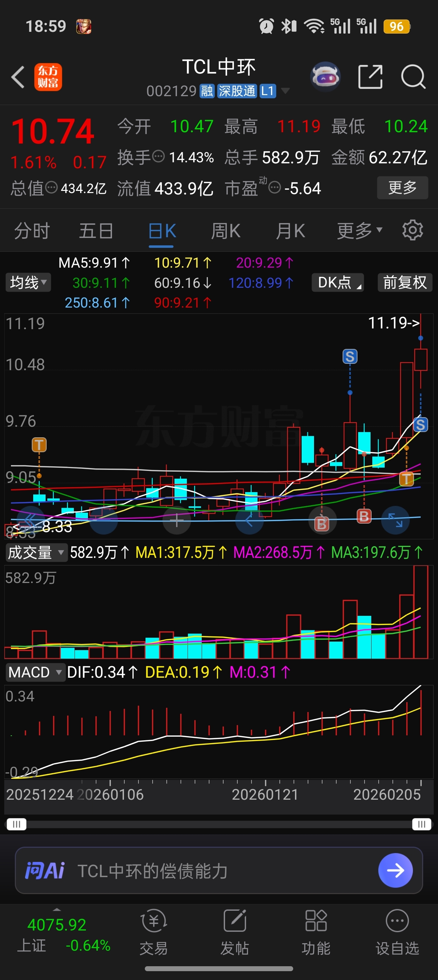Tap the 金额 62.27亿 value
The width and height of the screenshot is (438, 980).
(398, 157)
